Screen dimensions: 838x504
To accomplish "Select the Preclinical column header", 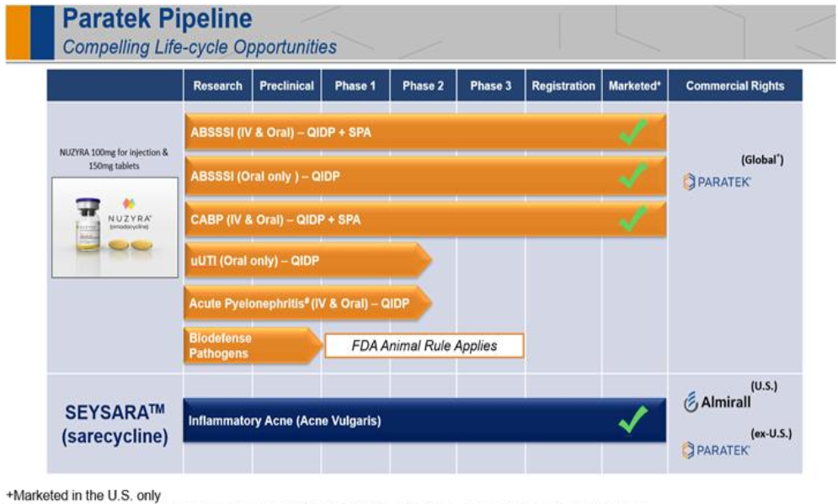I will (287, 86).
